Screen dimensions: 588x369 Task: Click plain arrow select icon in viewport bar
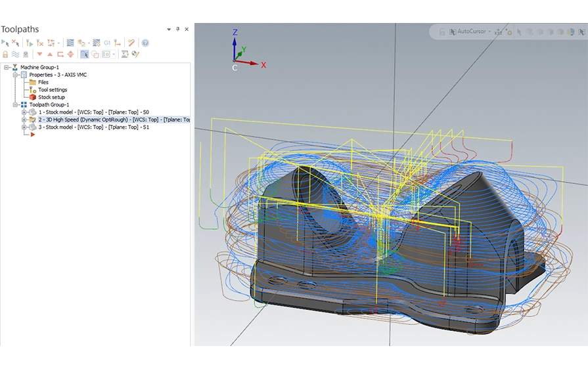pos(520,32)
